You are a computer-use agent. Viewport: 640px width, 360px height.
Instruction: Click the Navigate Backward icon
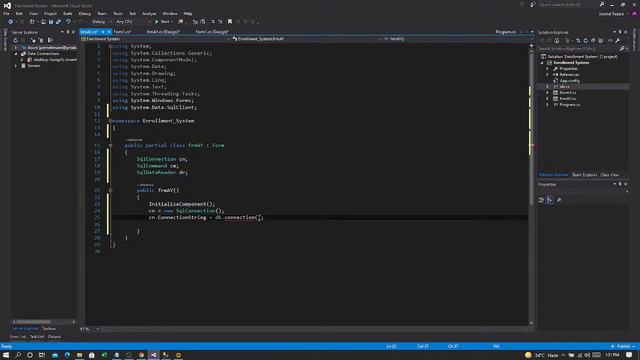click(x=11, y=22)
